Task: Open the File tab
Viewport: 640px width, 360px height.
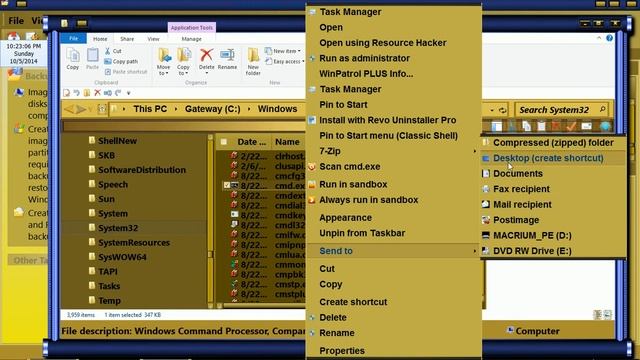Action: (73, 38)
